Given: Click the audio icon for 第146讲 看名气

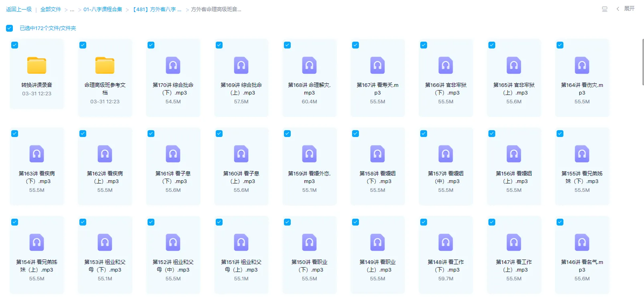Looking at the screenshot, I should point(582,242).
